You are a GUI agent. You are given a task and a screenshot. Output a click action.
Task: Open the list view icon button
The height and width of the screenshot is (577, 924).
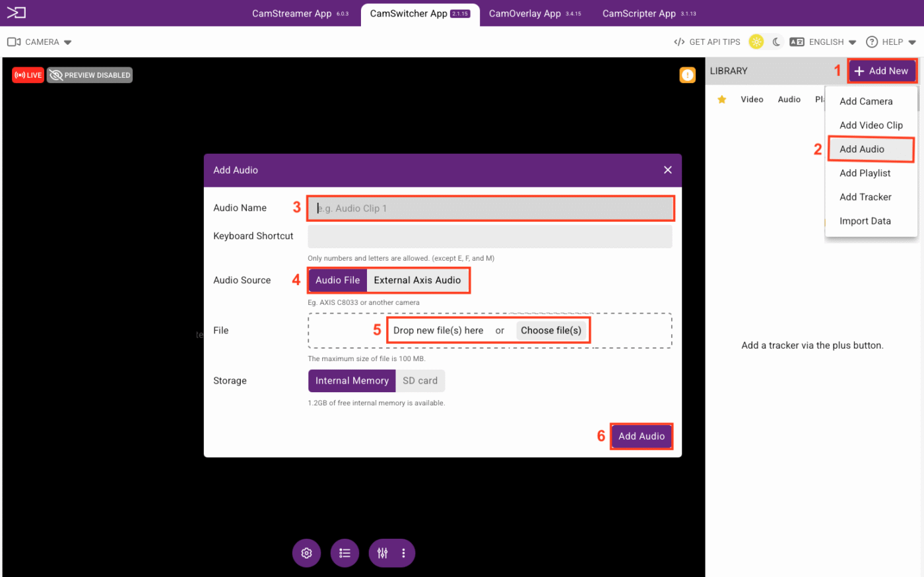(x=345, y=553)
